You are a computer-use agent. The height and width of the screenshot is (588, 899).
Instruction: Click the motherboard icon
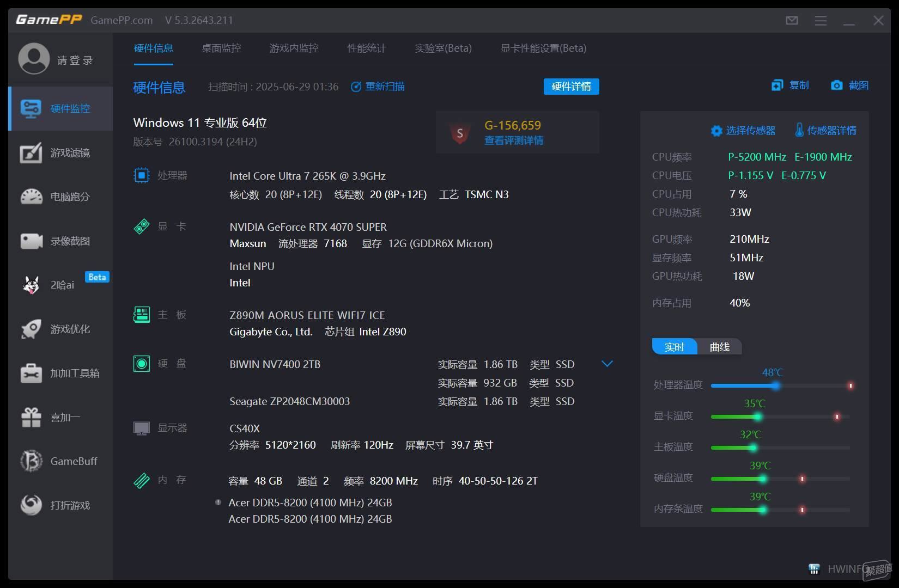[142, 315]
